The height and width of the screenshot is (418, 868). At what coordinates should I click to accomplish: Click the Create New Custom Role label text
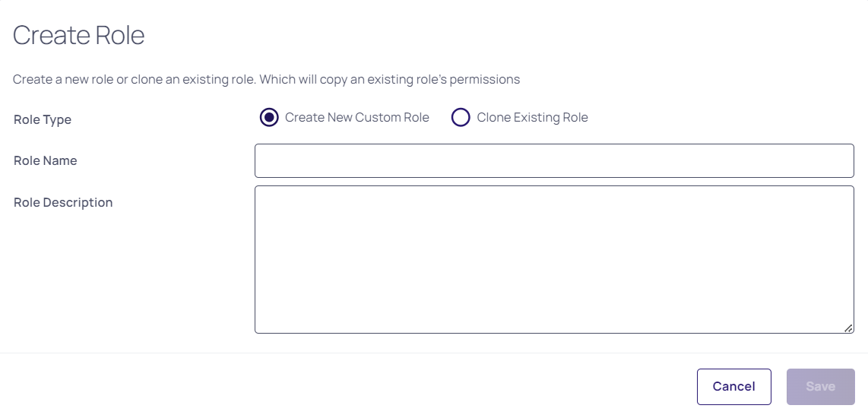pos(356,118)
